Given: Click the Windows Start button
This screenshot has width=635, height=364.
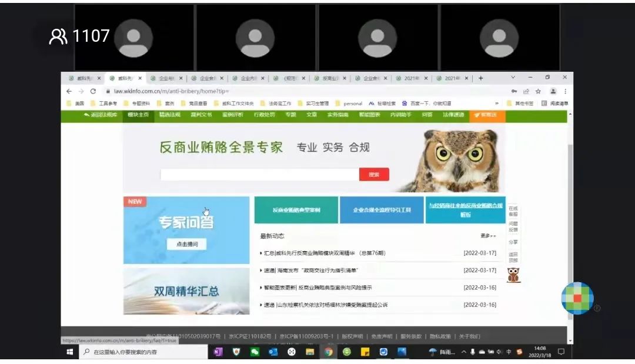Looking at the screenshot, I should [69, 352].
